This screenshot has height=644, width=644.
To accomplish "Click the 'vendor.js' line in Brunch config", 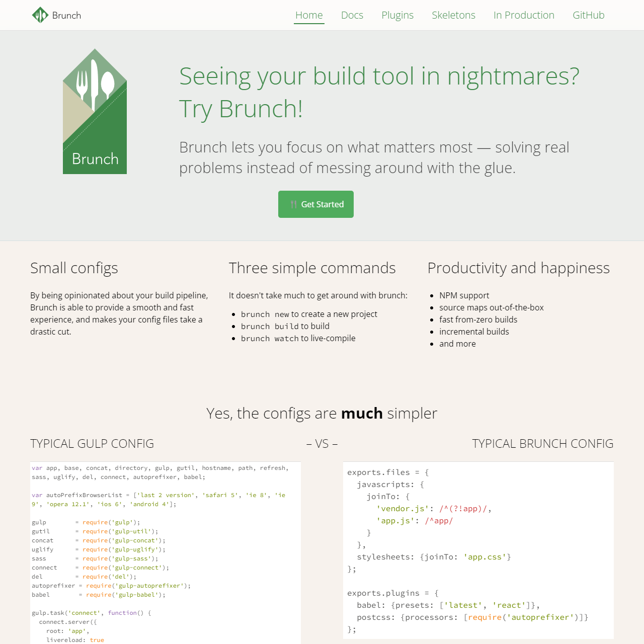I will pos(434,509).
